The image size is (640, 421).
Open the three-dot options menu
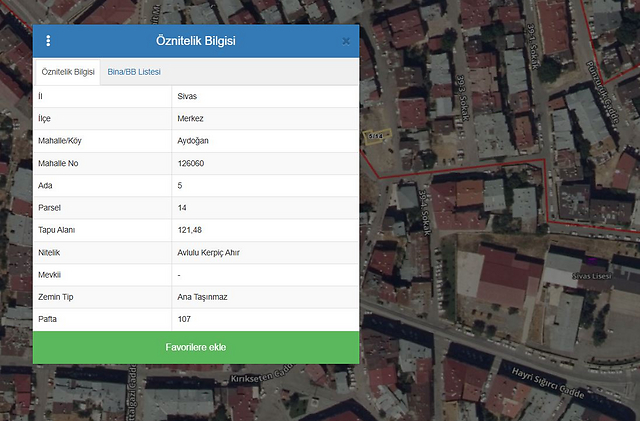pyautogui.click(x=48, y=41)
